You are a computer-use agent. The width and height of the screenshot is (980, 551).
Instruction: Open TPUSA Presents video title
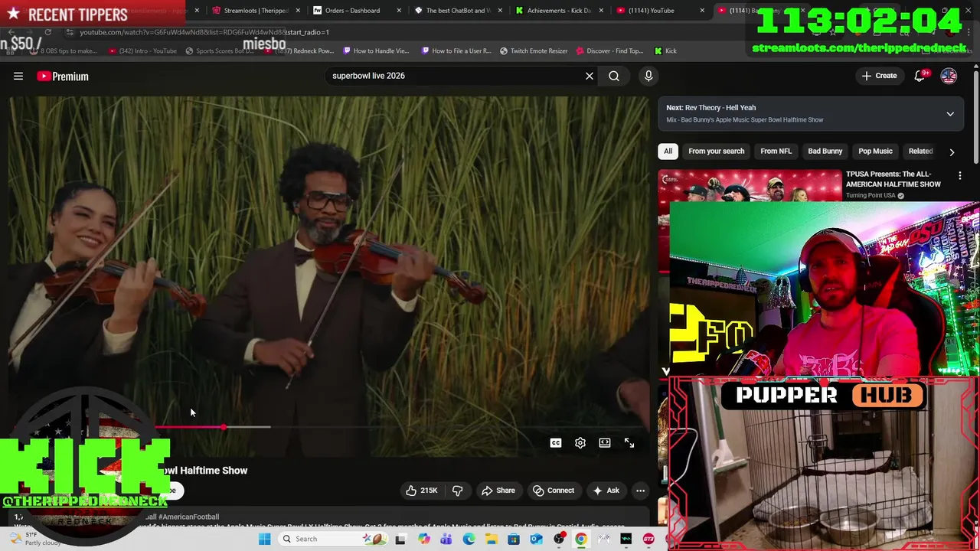(x=893, y=179)
